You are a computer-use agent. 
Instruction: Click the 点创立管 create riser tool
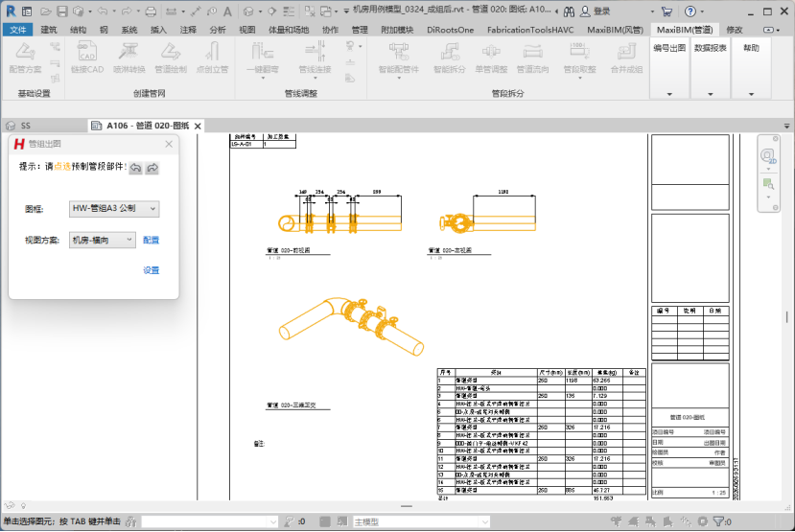pos(213,58)
